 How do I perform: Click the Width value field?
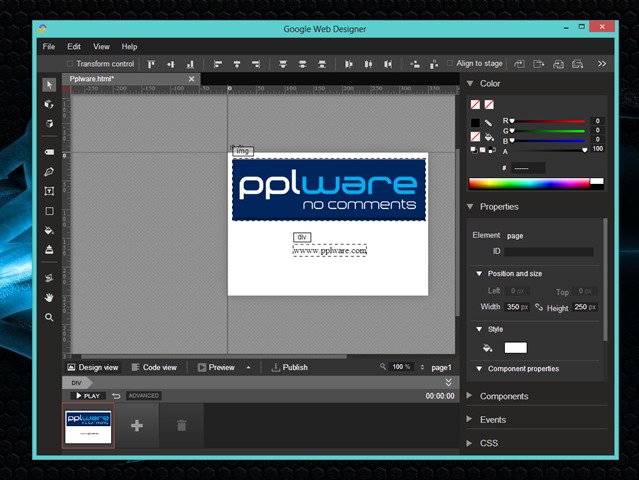517,307
